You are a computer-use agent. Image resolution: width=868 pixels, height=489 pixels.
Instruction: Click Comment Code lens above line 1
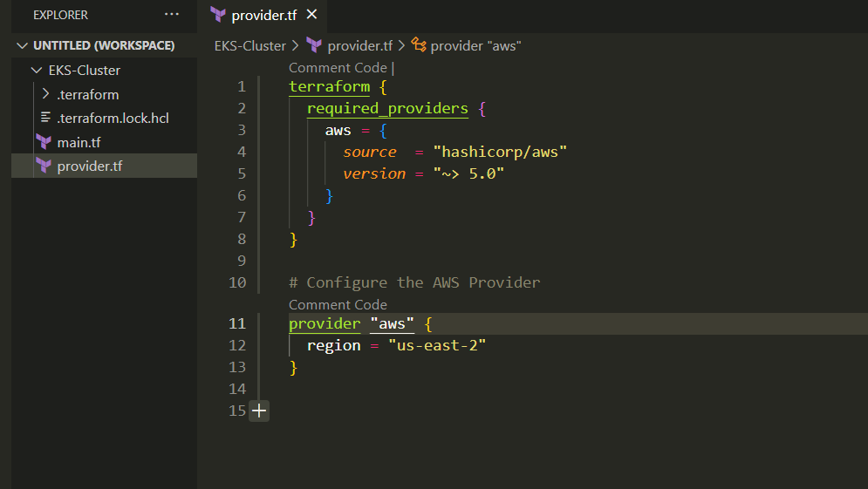338,67
